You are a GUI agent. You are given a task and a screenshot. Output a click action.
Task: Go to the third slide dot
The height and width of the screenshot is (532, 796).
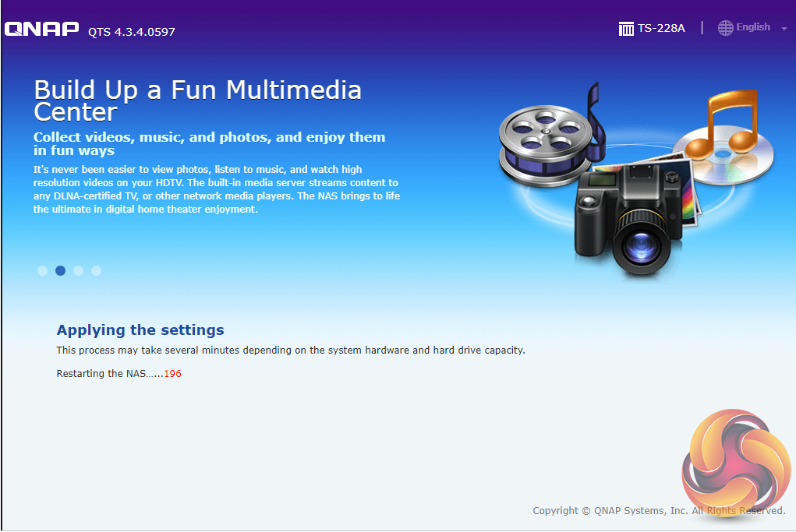78,271
